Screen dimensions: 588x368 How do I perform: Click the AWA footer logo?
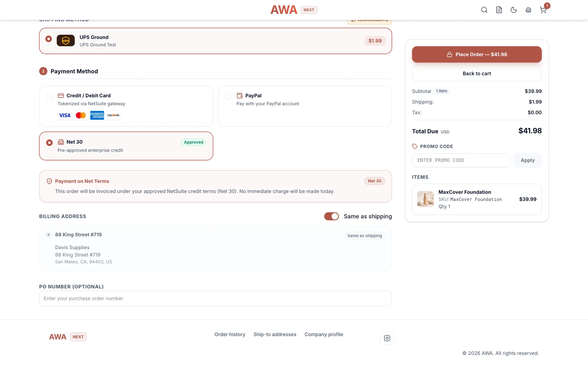58,337
